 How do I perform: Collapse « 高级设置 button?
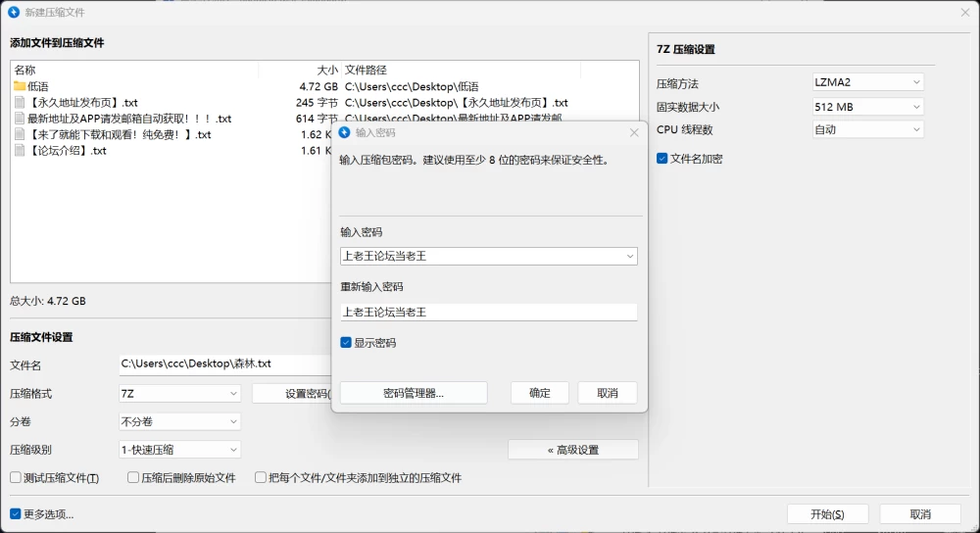tap(573, 450)
